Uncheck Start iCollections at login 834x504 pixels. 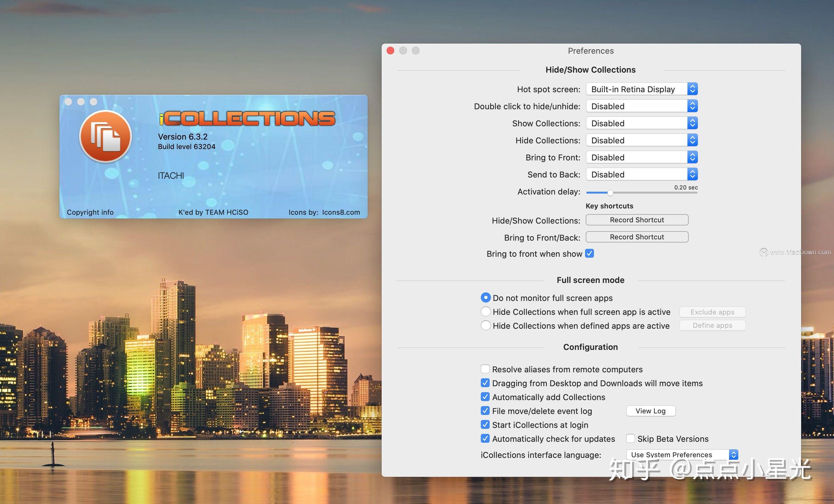click(x=485, y=424)
